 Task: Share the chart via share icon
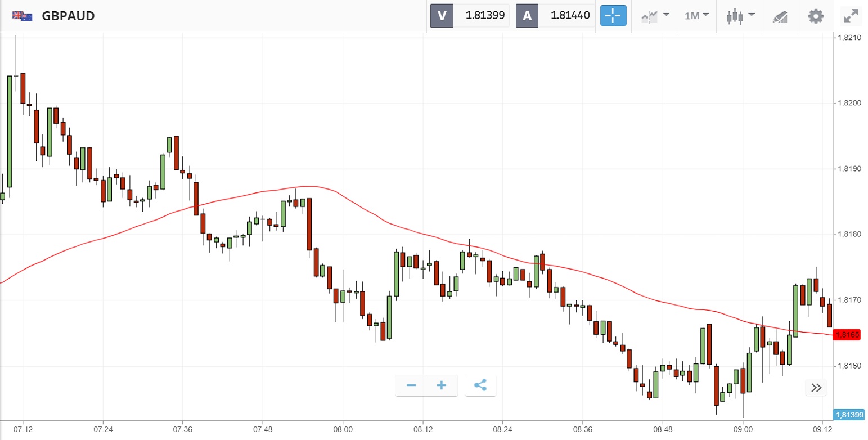point(480,385)
